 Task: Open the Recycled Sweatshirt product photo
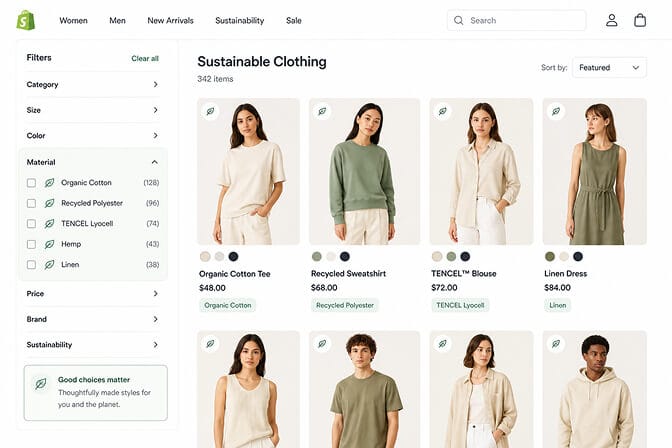364,171
